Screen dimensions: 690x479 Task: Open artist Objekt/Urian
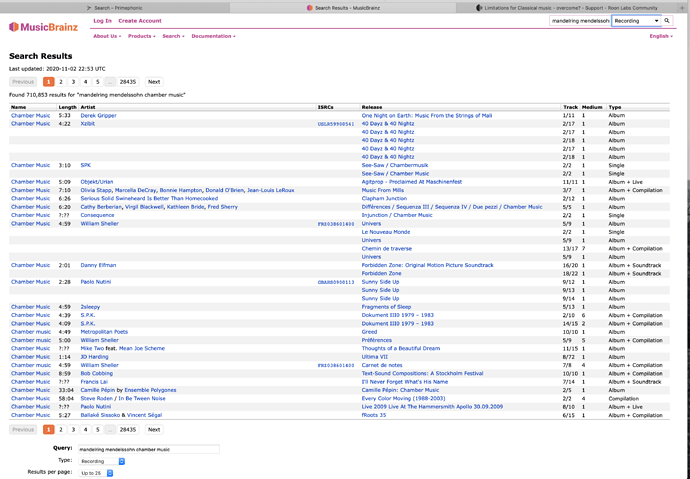click(97, 182)
